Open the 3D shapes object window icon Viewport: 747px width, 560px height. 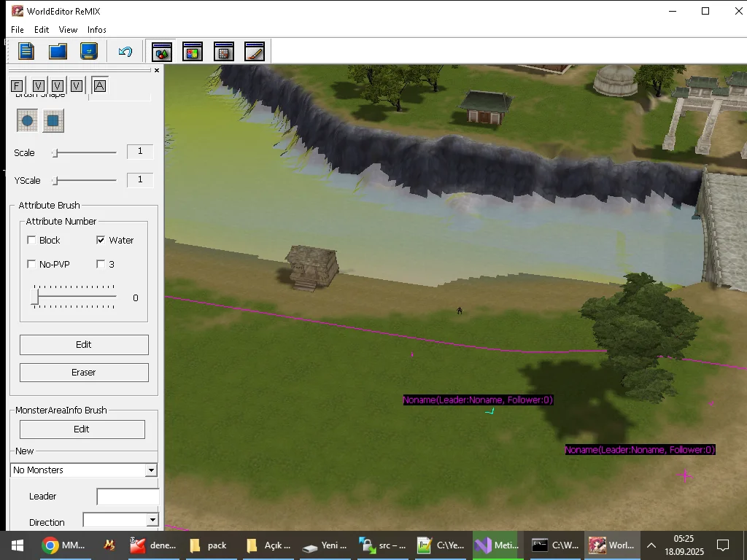[x=161, y=51]
